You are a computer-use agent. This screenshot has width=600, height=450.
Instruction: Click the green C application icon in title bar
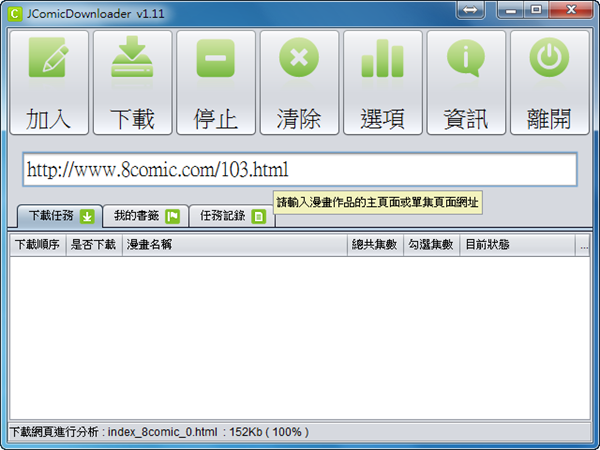15,14
